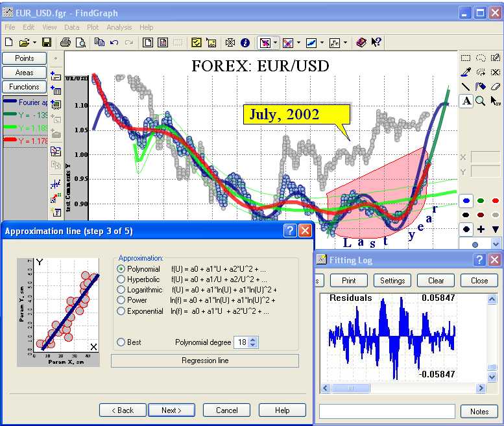
Task: Click the Points panel button
Action: point(24,58)
